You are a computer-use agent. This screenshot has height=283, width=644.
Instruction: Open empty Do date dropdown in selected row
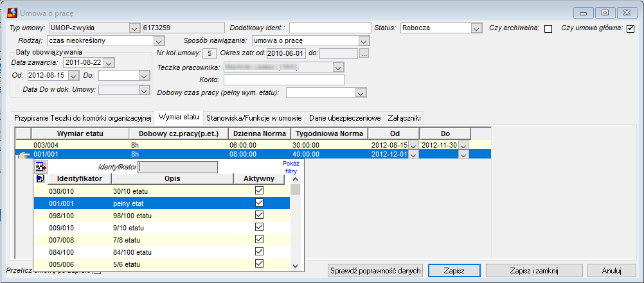pos(463,155)
